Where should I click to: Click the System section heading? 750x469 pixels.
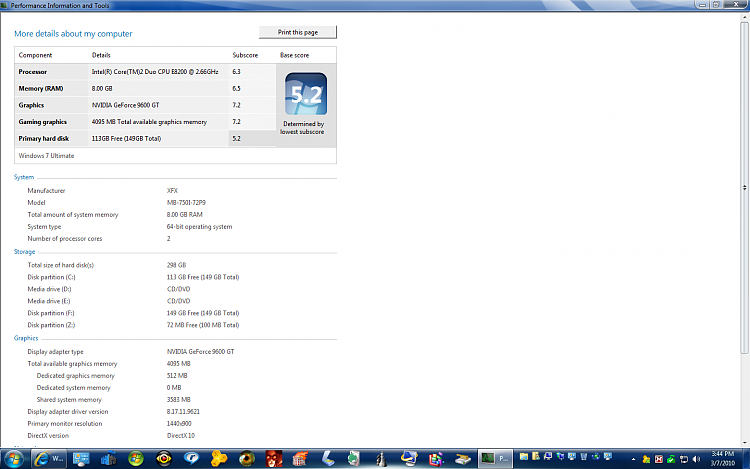(x=24, y=177)
